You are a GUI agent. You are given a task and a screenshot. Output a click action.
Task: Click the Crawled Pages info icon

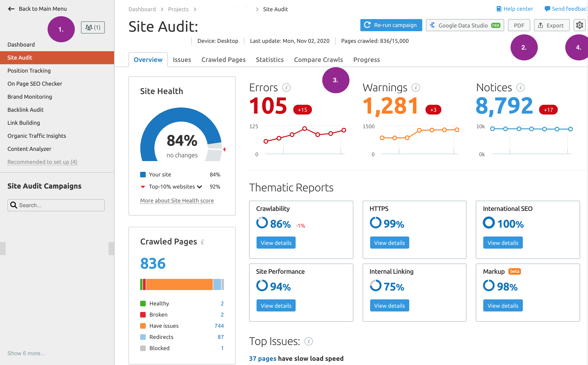tap(202, 242)
